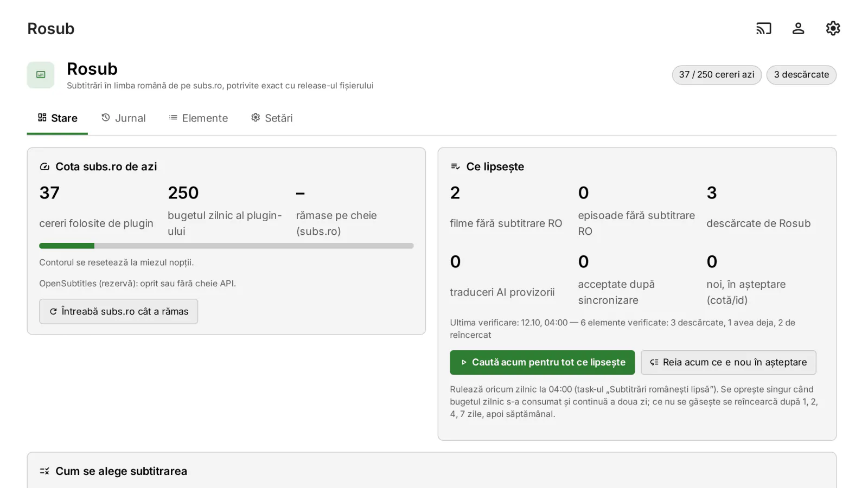This screenshot has width=868, height=488.
Task: Open the Elemente tab
Action: tap(198, 118)
